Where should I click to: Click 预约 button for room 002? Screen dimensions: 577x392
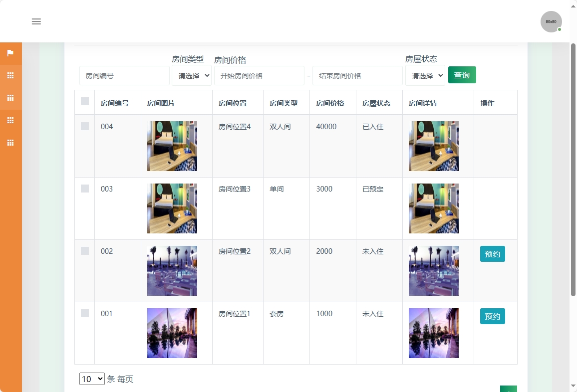tap(492, 254)
